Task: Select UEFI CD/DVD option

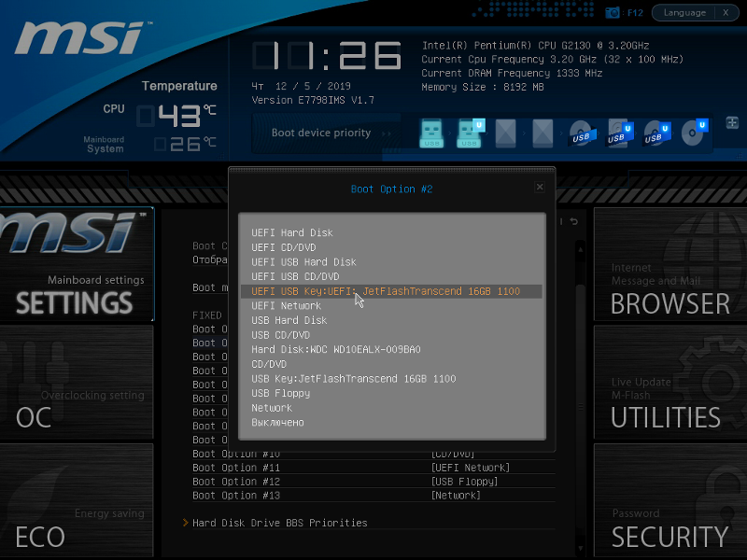Action: (391, 247)
